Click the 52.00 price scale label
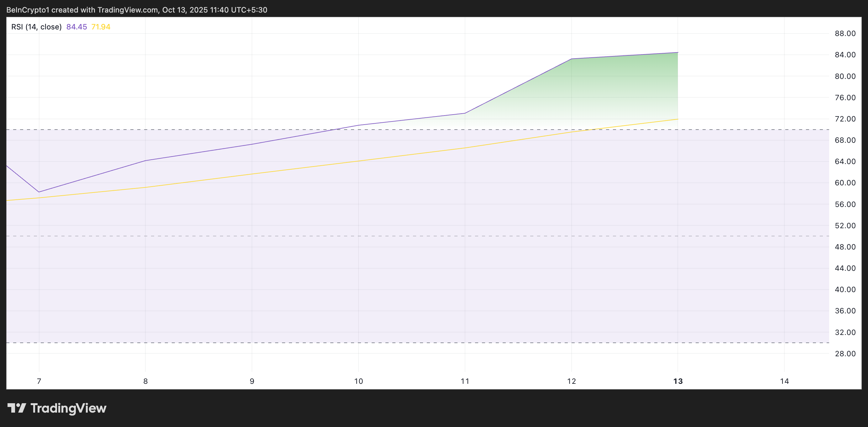This screenshot has height=427, width=868. click(x=845, y=226)
